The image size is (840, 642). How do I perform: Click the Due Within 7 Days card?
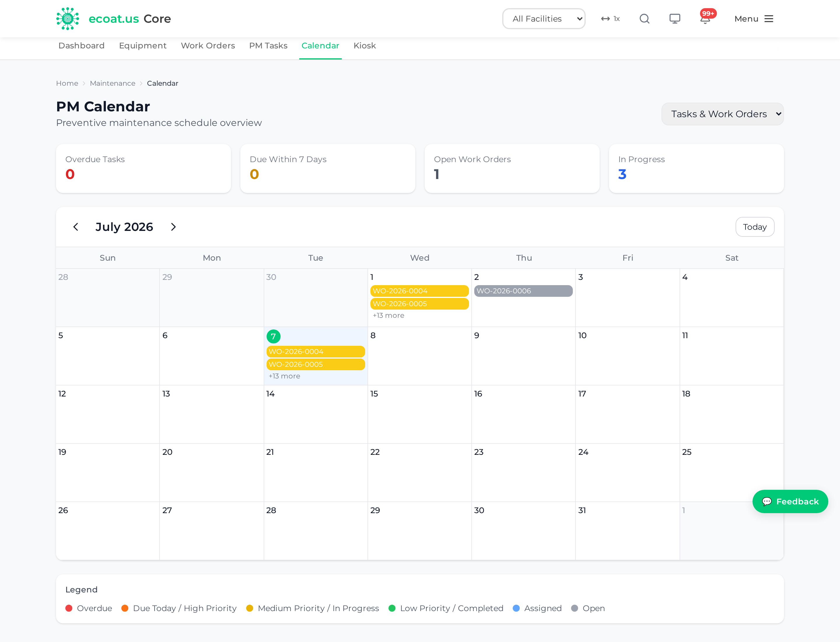[328, 169]
